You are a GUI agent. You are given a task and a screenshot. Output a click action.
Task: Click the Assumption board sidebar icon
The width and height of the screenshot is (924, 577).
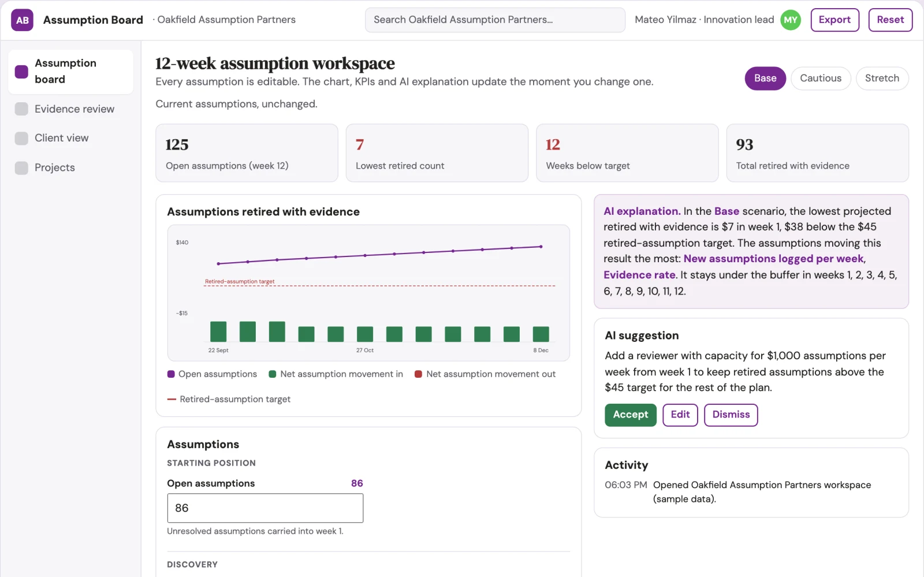21,72
